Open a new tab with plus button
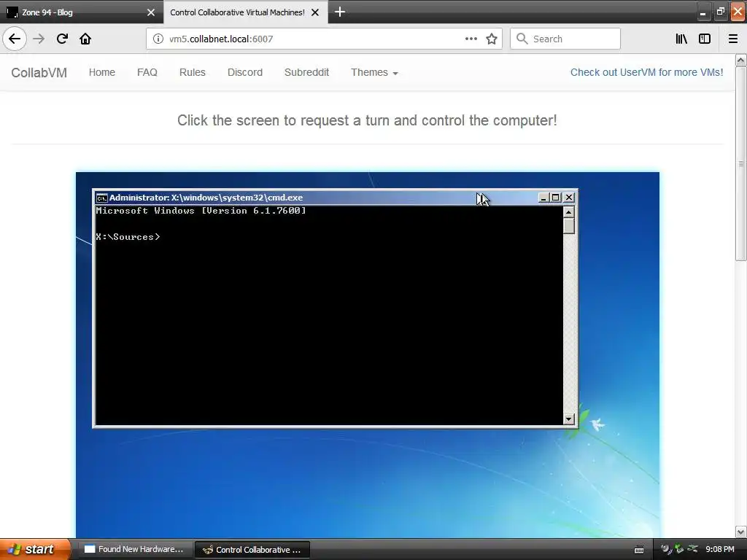The width and height of the screenshot is (747, 560). tap(340, 12)
